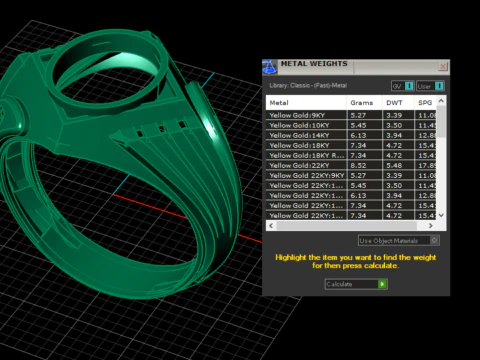The image size is (480, 360).
Task: Click the right arrow of the horizontal scrollbar
Action: [431, 226]
